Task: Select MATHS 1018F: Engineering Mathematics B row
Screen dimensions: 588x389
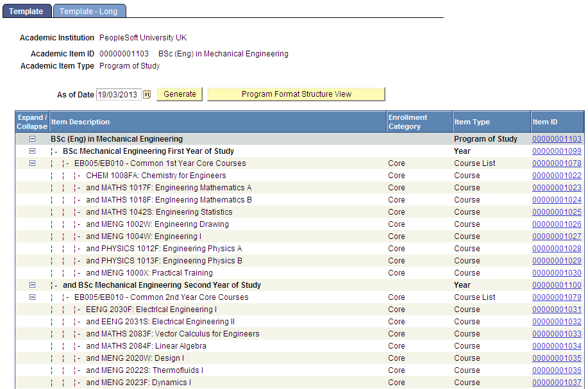Action: [299, 200]
